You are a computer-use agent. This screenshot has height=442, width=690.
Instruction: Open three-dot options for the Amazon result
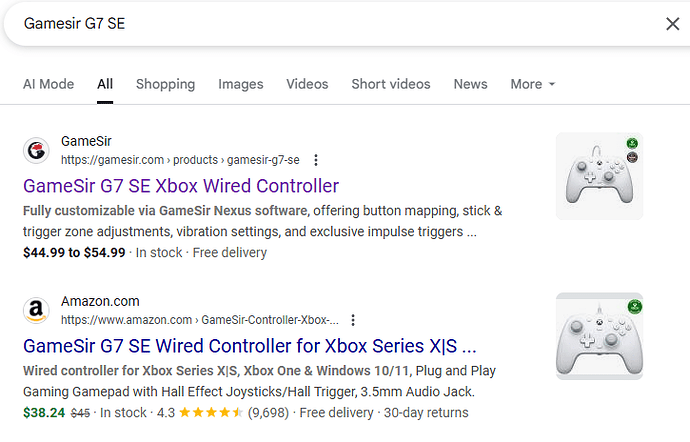(x=353, y=320)
